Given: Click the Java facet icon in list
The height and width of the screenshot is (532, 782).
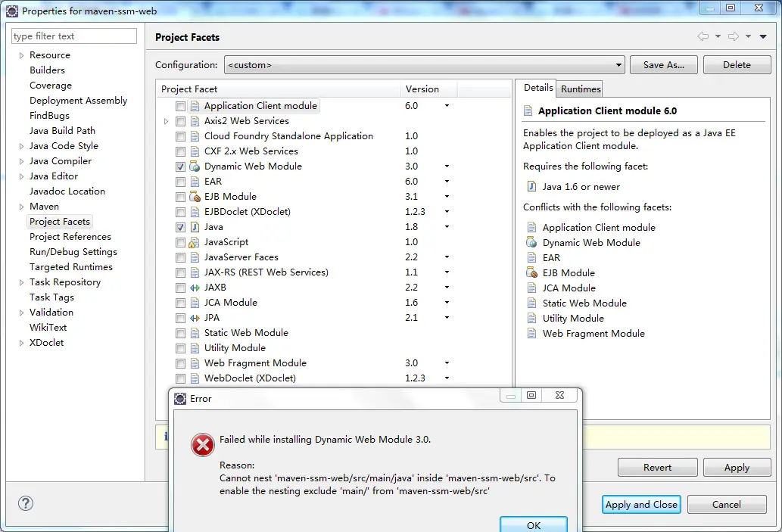Looking at the screenshot, I should coord(195,227).
